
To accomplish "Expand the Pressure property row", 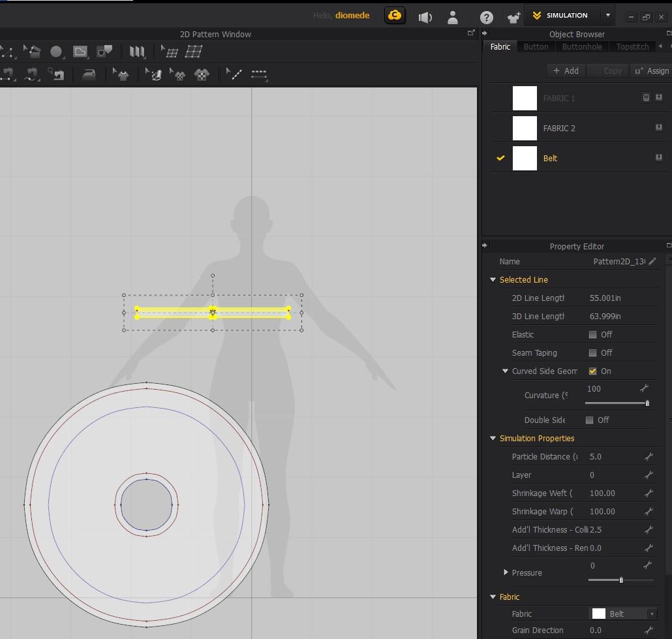I will (506, 572).
